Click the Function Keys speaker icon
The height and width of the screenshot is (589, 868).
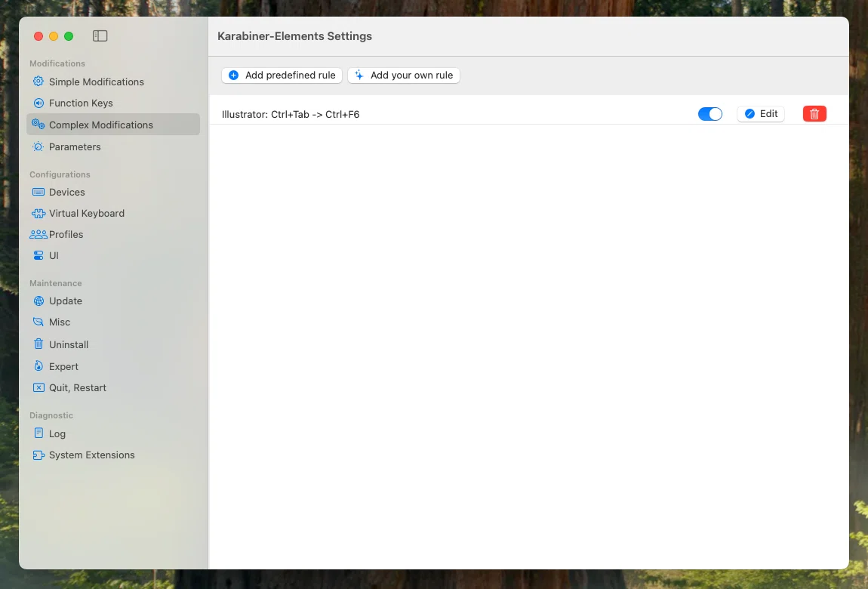[38, 103]
